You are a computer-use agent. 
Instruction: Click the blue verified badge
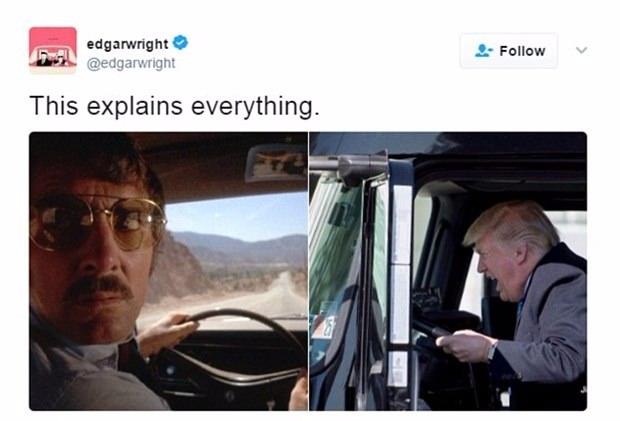181,42
